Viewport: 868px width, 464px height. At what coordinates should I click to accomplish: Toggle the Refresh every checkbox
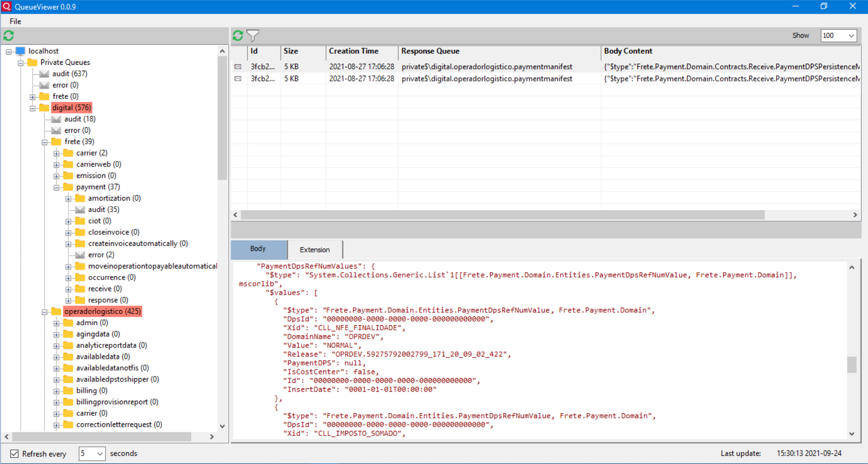pyautogui.click(x=15, y=453)
